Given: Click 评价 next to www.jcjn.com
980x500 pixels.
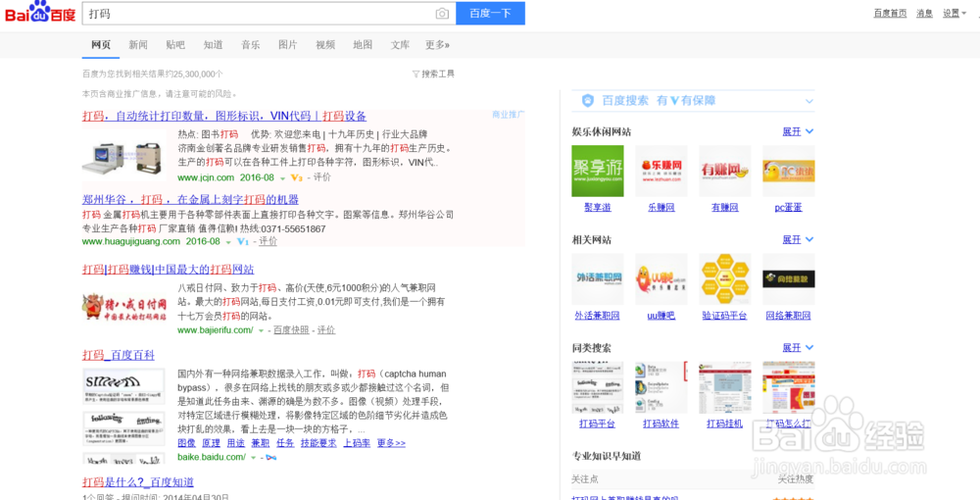Looking at the screenshot, I should pyautogui.click(x=322, y=177).
